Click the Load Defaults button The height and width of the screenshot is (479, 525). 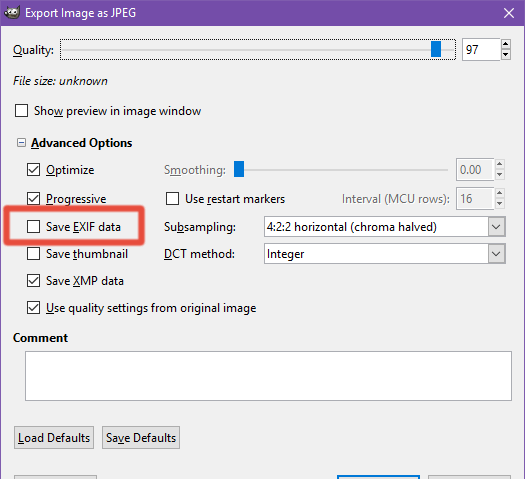pyautogui.click(x=54, y=437)
